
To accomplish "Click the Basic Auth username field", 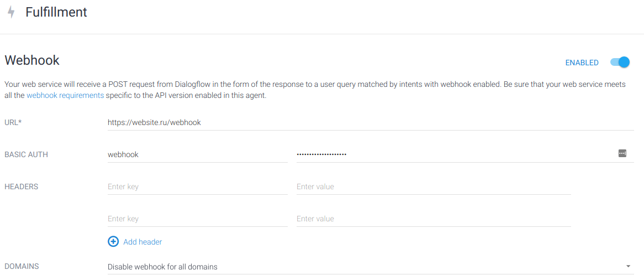I will [x=197, y=154].
